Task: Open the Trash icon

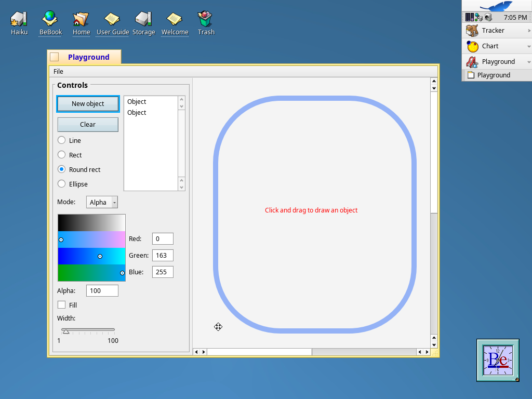Action: point(206,19)
